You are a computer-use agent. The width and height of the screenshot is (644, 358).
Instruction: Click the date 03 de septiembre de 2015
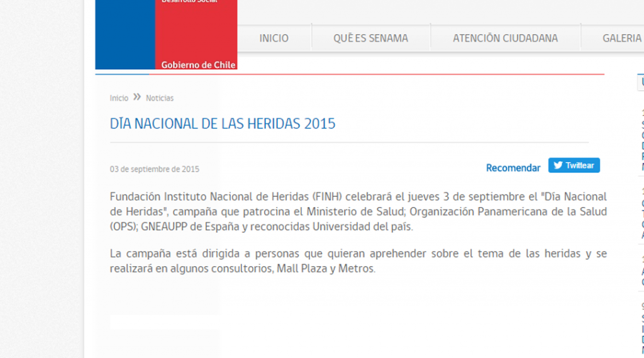155,169
